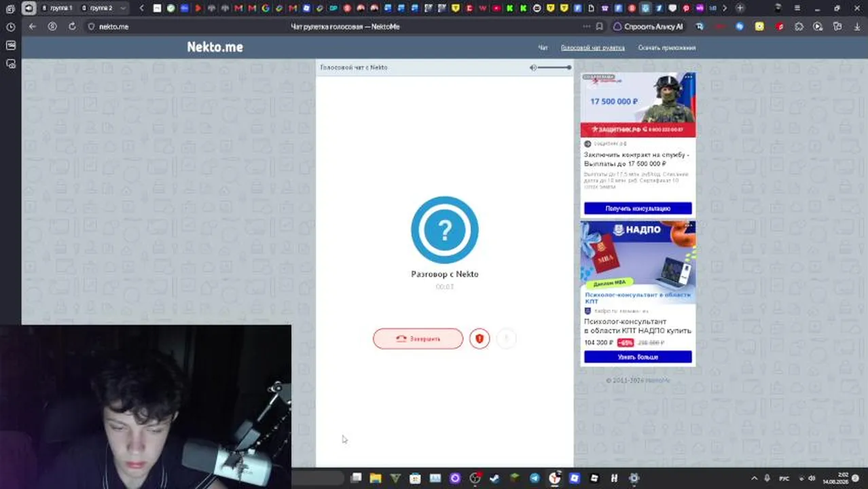Open File Explorer from the taskbar
Viewport: 868px width, 489px height.
(x=375, y=478)
